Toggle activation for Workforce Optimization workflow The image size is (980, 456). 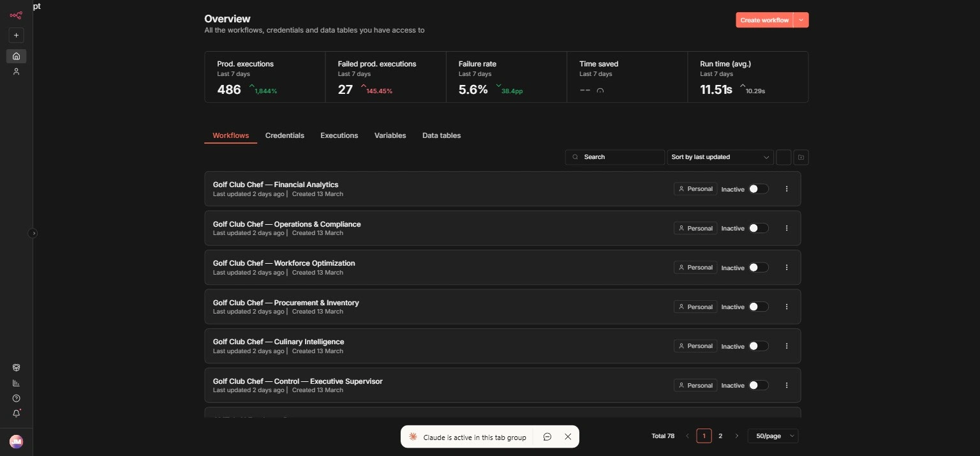point(758,268)
